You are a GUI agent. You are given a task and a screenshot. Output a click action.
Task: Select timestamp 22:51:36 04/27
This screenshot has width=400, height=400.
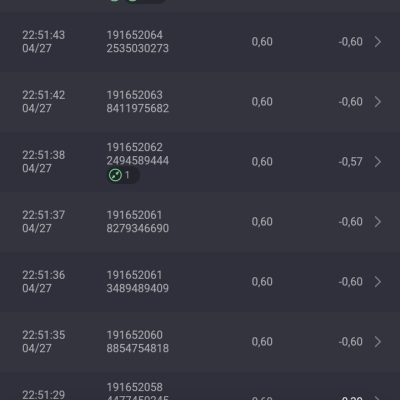pos(44,282)
